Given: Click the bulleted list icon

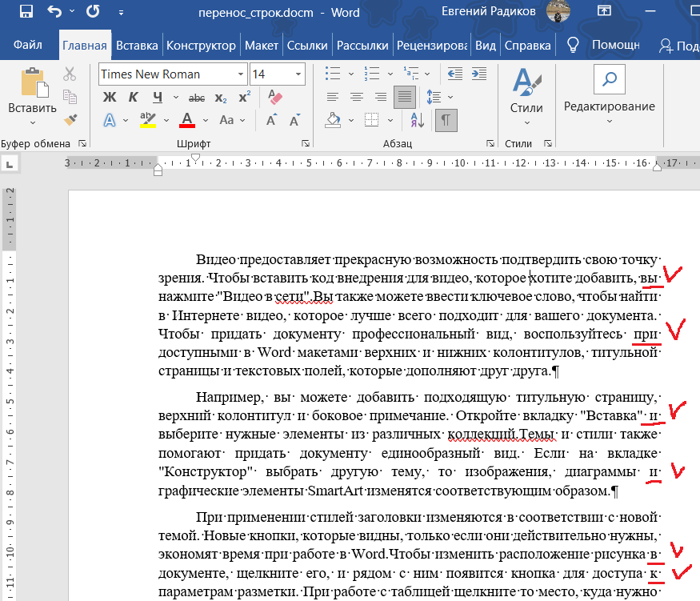Looking at the screenshot, I should [x=333, y=74].
